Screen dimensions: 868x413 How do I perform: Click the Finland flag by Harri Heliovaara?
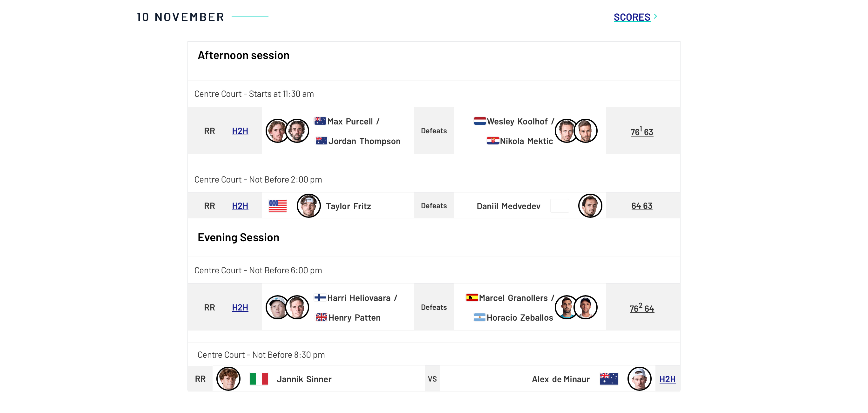coord(320,297)
